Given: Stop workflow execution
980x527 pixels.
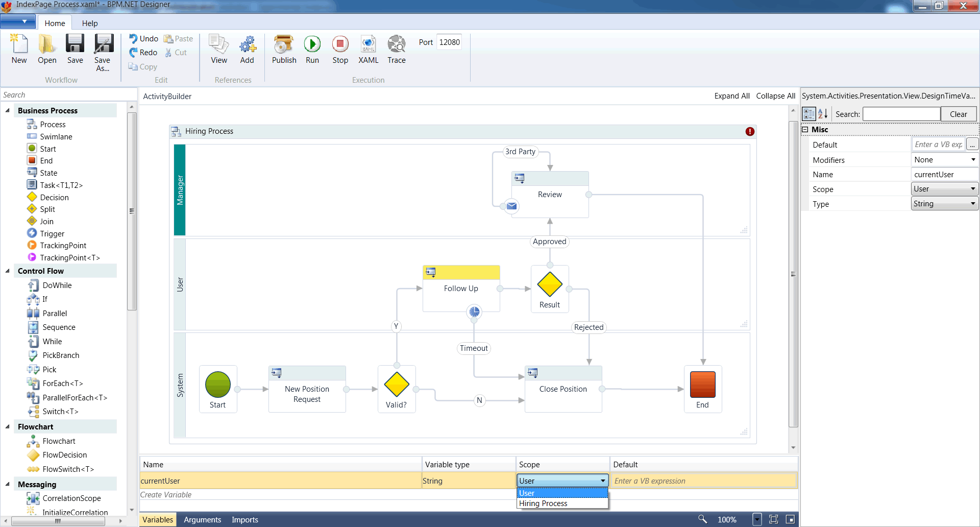Looking at the screenshot, I should (340, 45).
